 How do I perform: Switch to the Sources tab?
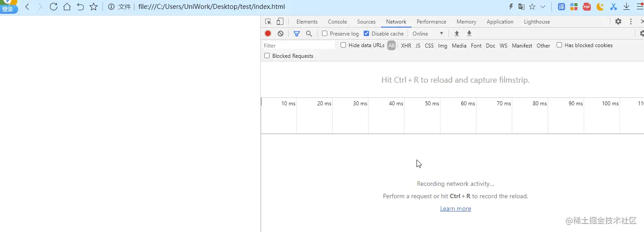(x=366, y=22)
